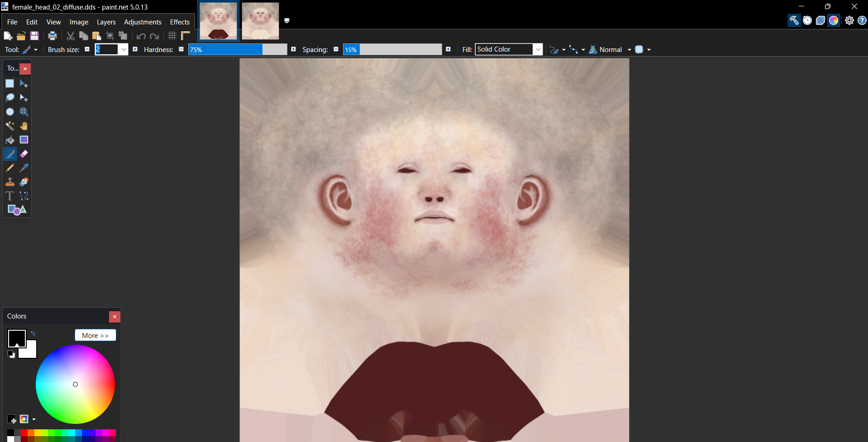Screen dimensions: 868x442
Task: Click the More >> button in Colors
Action: pyautogui.click(x=95, y=335)
